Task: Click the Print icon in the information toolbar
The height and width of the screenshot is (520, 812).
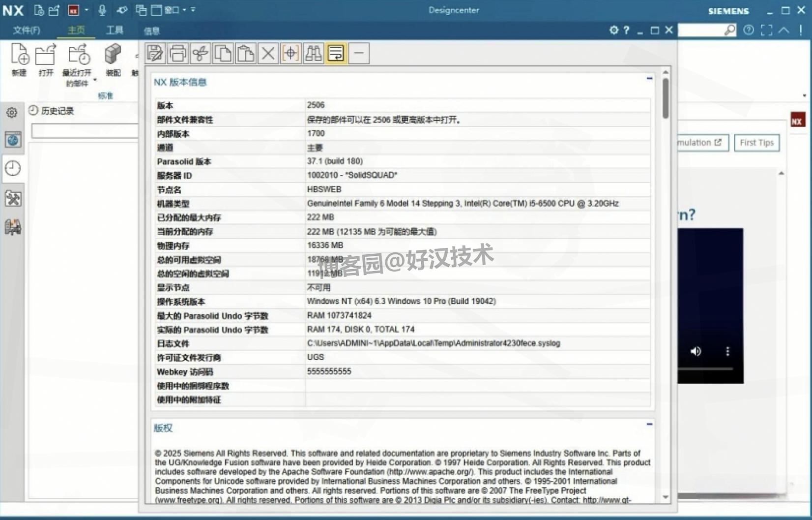Action: (177, 53)
